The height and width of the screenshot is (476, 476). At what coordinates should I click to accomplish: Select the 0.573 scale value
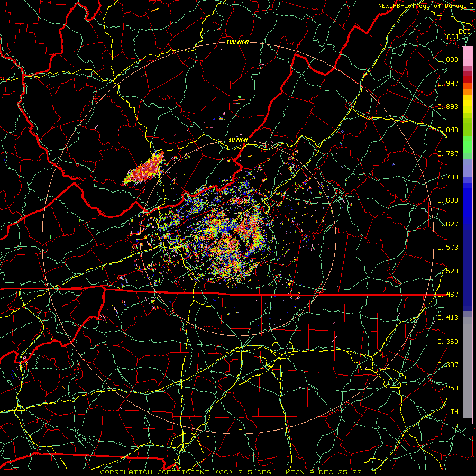coord(448,248)
